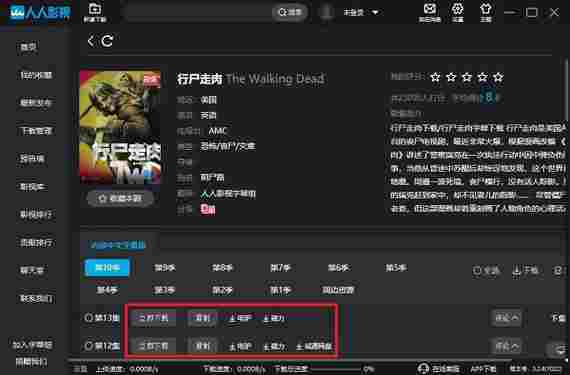Select the 第6季 season tab
The image size is (570, 375).
(x=338, y=268)
